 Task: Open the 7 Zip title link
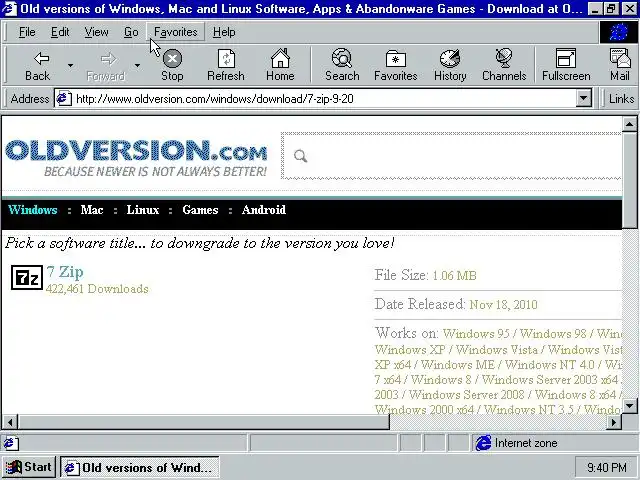(65, 272)
